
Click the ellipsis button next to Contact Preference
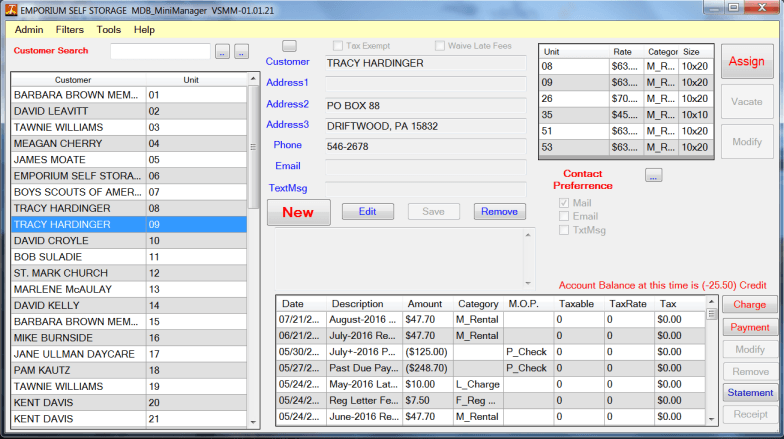click(654, 175)
